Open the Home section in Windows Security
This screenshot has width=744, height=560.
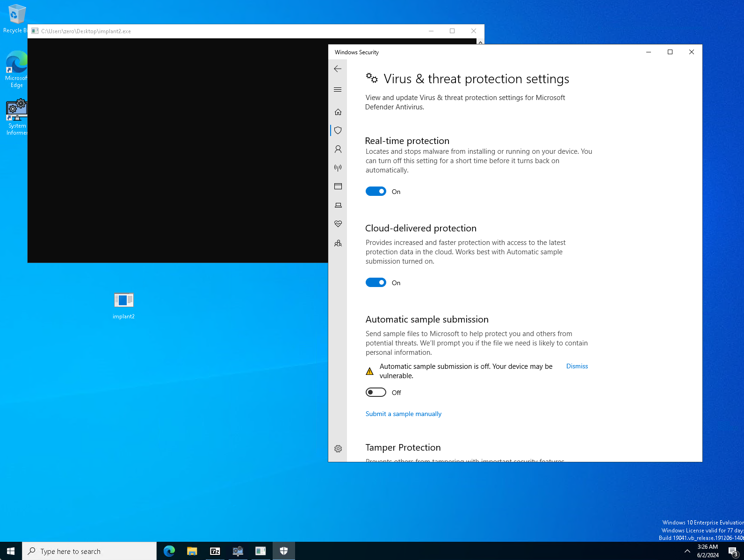click(338, 112)
